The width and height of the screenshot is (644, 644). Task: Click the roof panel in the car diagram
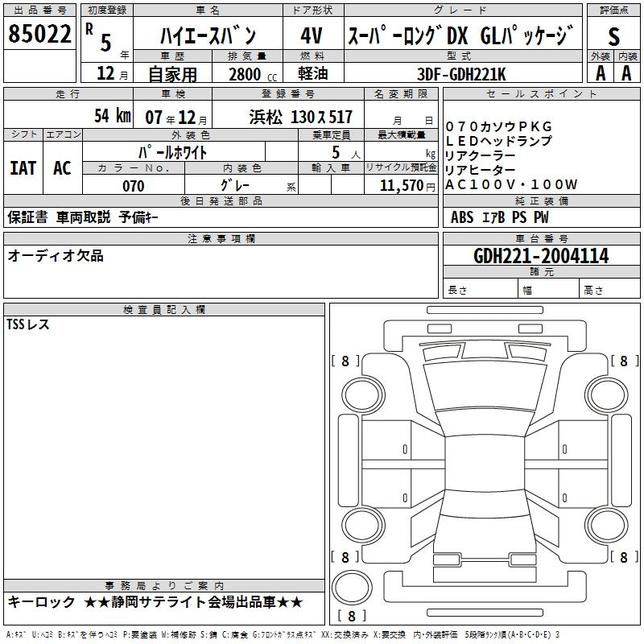[485, 464]
